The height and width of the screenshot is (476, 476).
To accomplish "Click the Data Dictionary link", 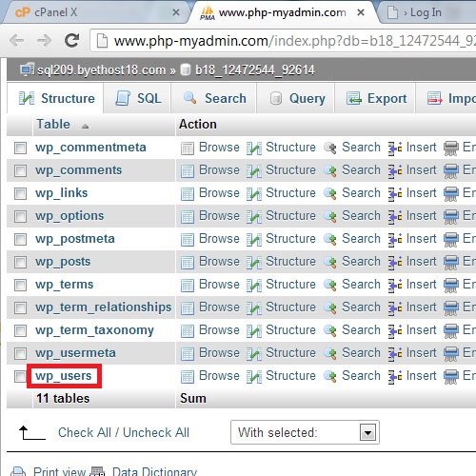I will coord(154,471).
